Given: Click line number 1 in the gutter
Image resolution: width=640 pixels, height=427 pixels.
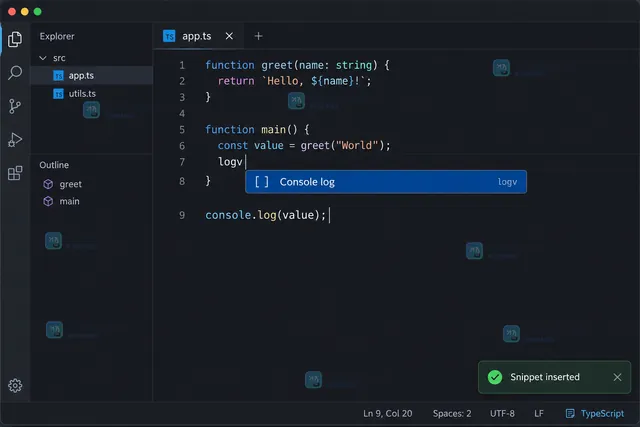Looking at the screenshot, I should click(x=182, y=65).
